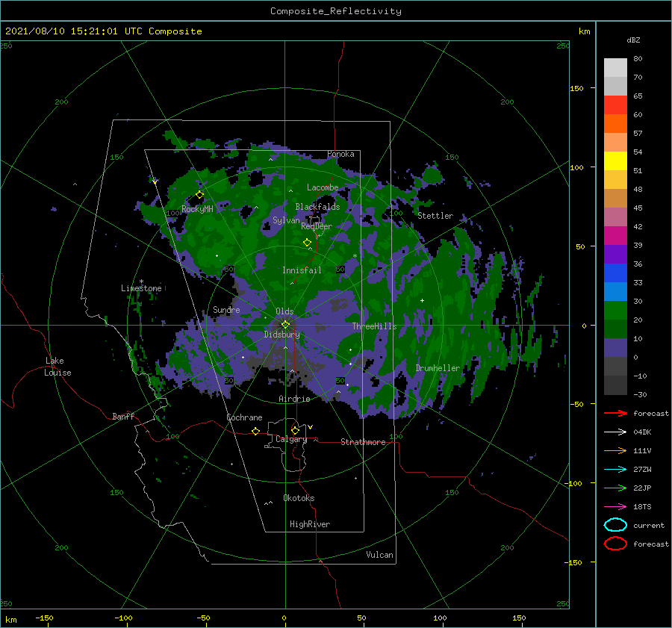Screen dimensions: 672x628
Task: Select the orange 60–57 dBZ color swatch
Action: [615, 124]
